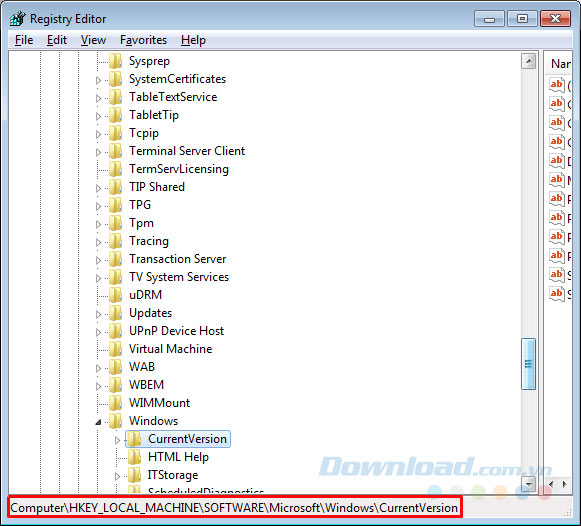Image resolution: width=581 pixels, height=526 pixels.
Task: Click the tree pane scroll up arrow
Action: click(528, 61)
